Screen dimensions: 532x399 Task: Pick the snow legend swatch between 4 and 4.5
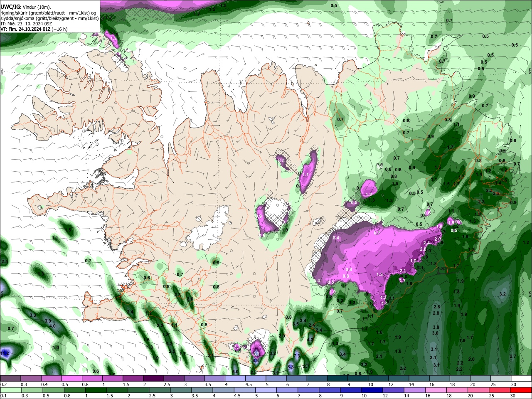(x=235, y=379)
